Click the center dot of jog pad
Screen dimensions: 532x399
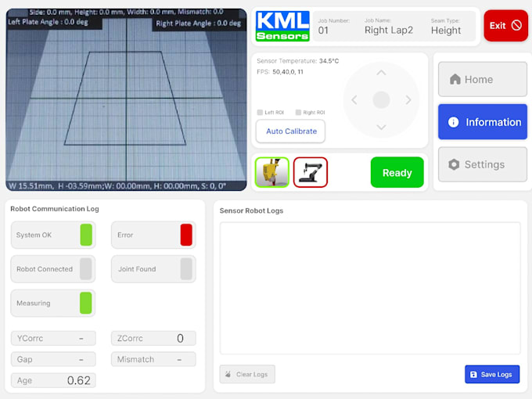(381, 100)
